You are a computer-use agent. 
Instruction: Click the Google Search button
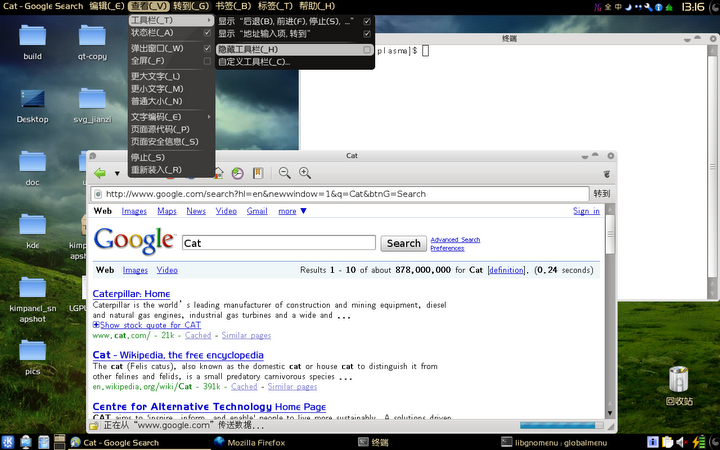404,243
